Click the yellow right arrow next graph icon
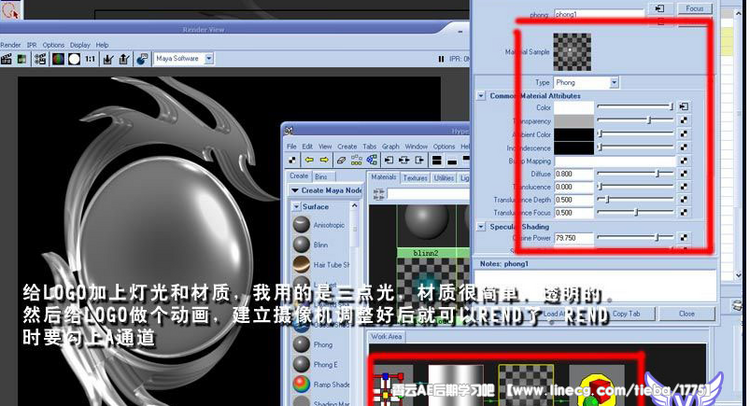The width and height of the screenshot is (750, 406). tap(324, 160)
